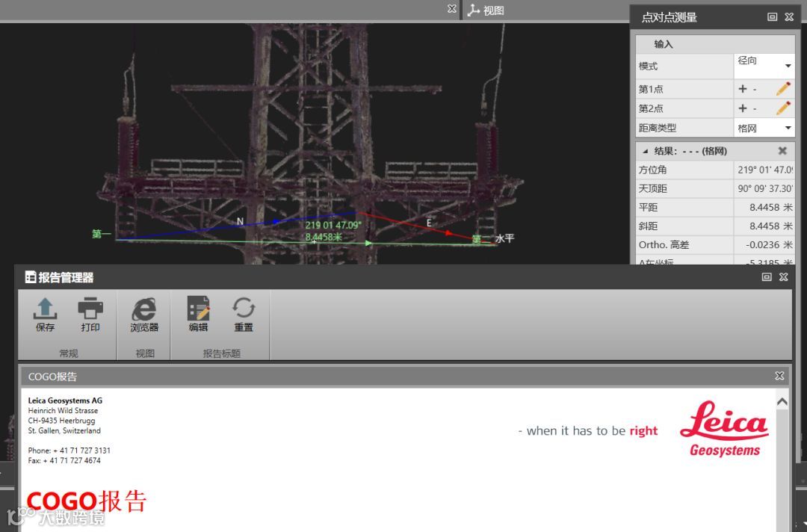Click the 输入 section header
The image size is (807, 532).
pyautogui.click(x=715, y=44)
